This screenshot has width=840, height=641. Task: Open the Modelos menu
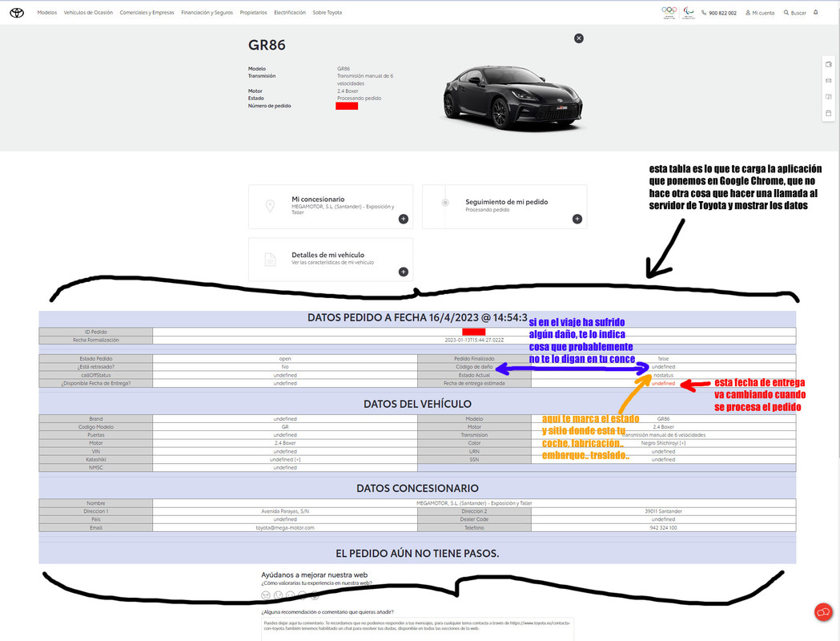(47, 12)
